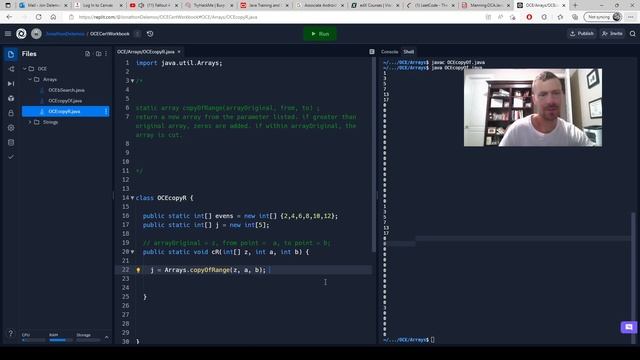Click the Storage usage bar

coord(88,340)
